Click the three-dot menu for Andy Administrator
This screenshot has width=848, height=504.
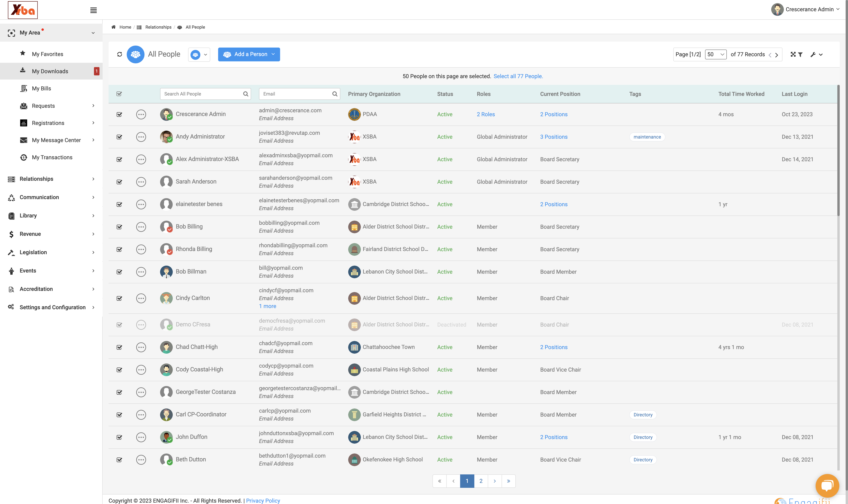coord(141,137)
